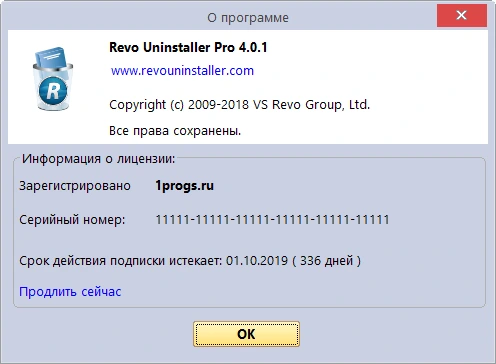Open the Продлить сейчас renewal link

(x=70, y=292)
